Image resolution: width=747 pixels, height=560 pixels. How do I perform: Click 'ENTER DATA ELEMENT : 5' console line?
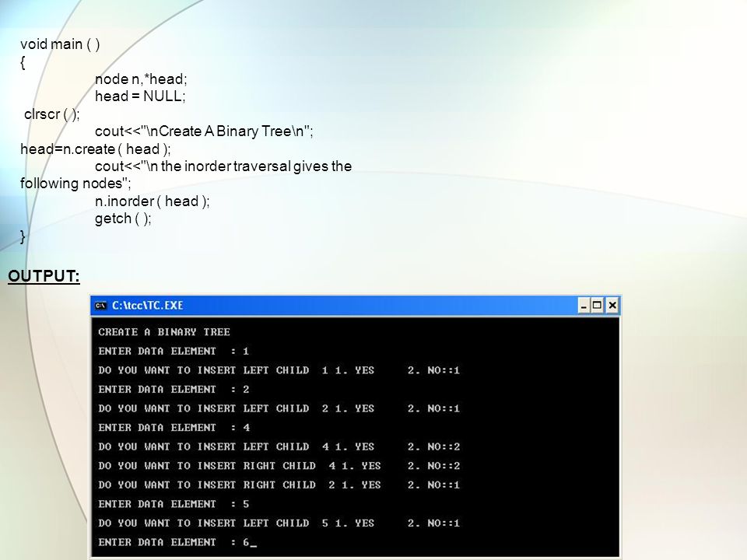(174, 504)
